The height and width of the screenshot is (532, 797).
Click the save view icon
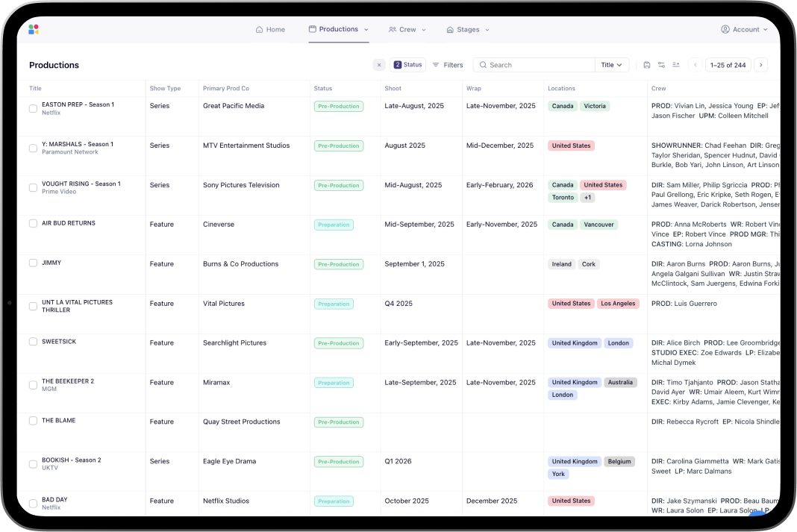tap(647, 65)
